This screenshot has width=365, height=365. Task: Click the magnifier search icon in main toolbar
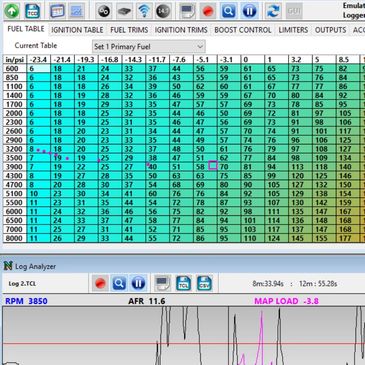pos(228,11)
